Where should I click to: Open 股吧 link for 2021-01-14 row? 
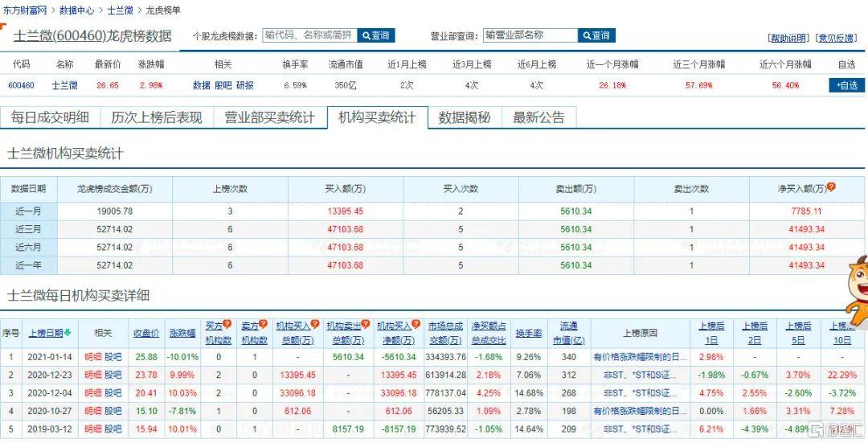[x=113, y=357]
